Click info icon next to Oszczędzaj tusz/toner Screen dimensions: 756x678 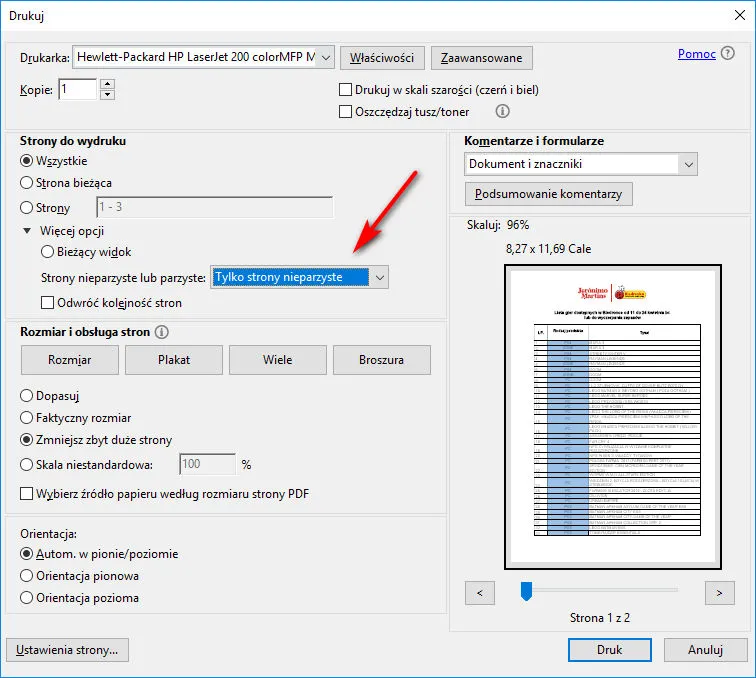pyautogui.click(x=503, y=112)
